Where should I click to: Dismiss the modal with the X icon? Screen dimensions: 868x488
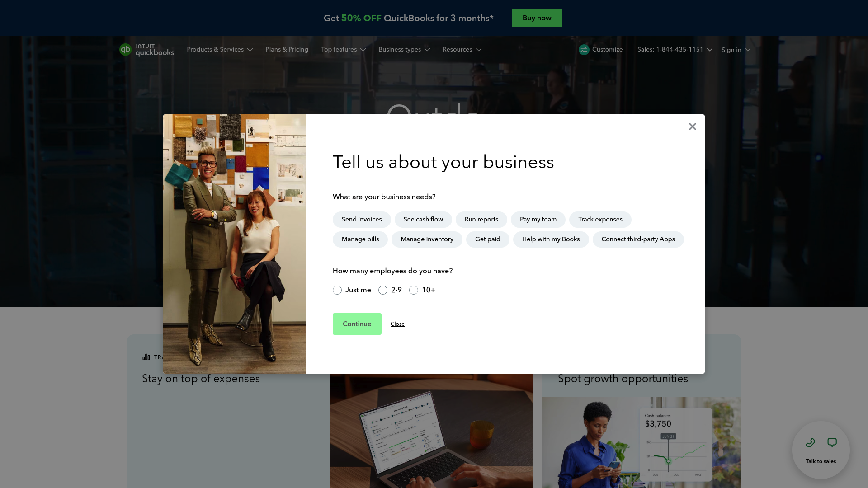coord(692,127)
